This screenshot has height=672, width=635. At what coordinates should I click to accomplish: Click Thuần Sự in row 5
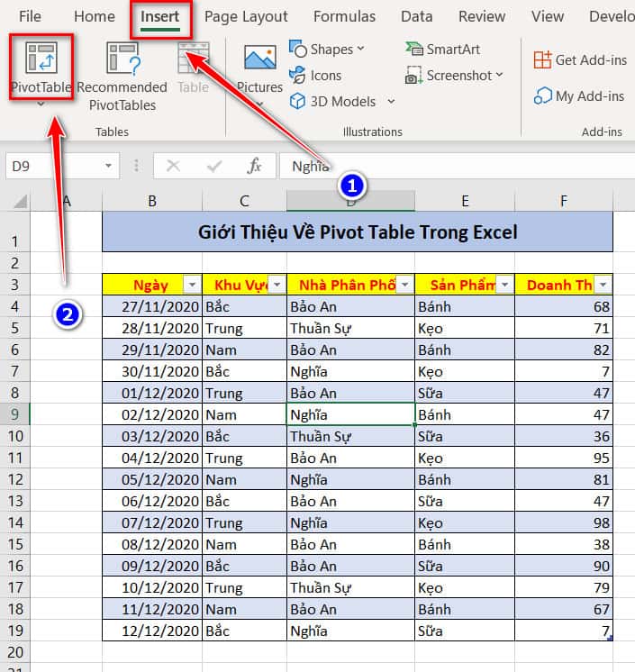point(351,328)
